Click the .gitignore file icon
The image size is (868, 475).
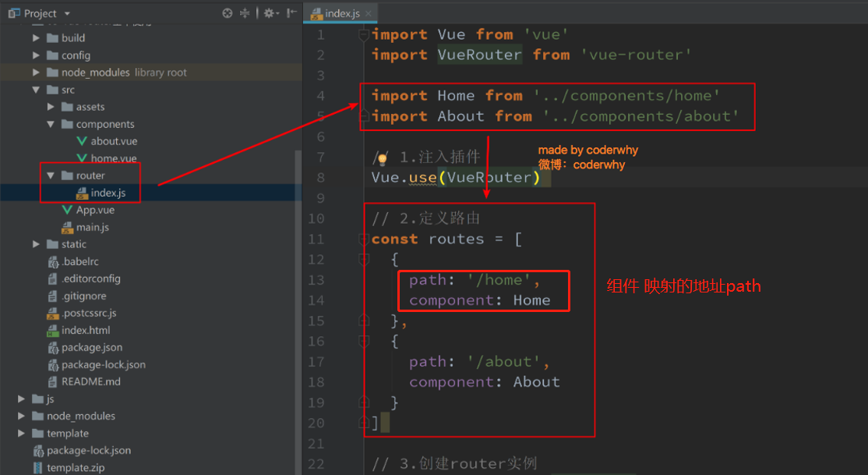52,296
